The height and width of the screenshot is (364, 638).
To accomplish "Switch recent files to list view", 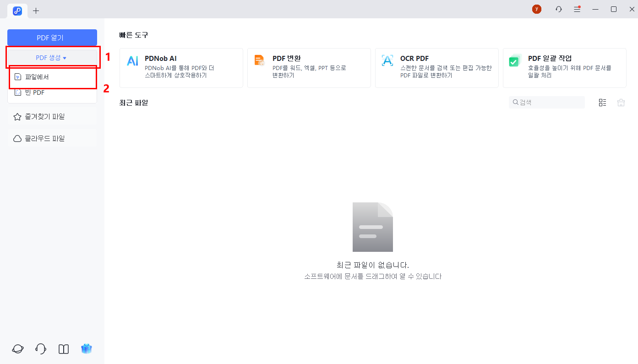I will 602,102.
